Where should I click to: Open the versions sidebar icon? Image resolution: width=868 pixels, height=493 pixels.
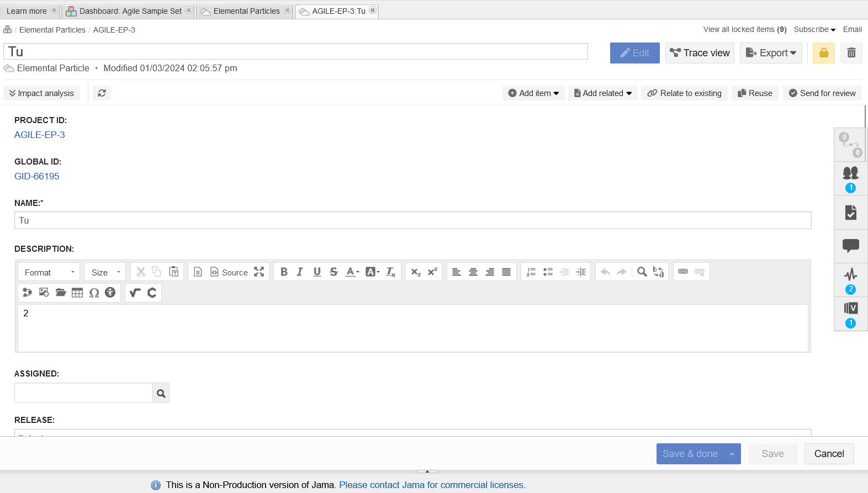point(850,309)
